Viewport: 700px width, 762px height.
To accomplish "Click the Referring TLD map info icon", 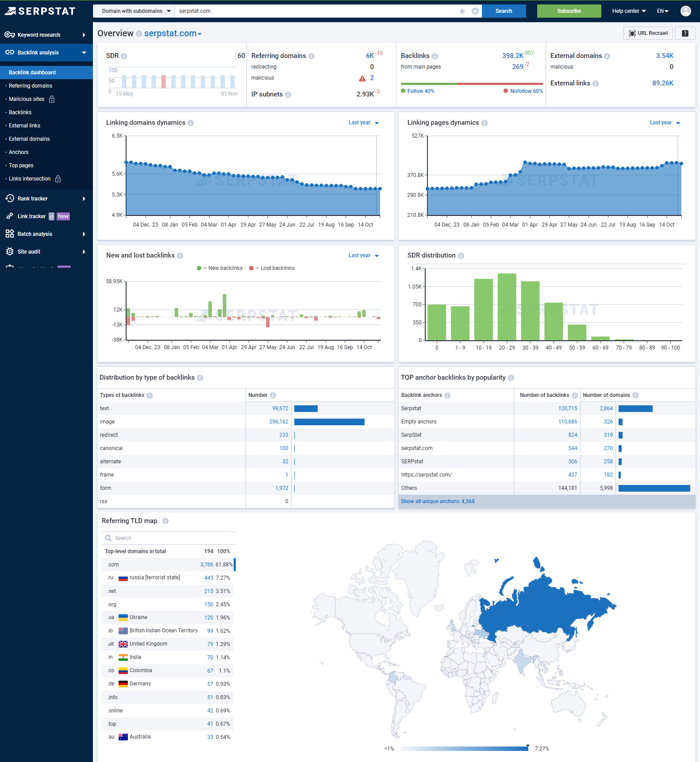I will (165, 521).
